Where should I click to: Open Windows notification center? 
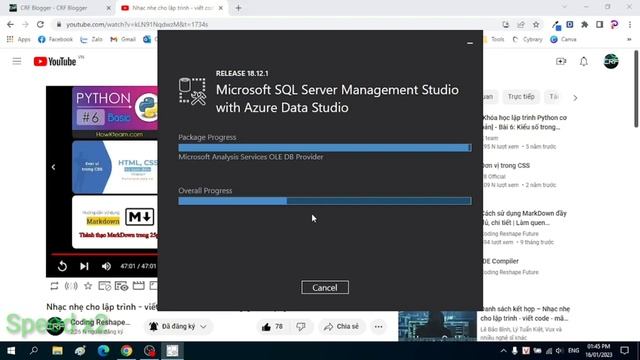(x=624, y=351)
